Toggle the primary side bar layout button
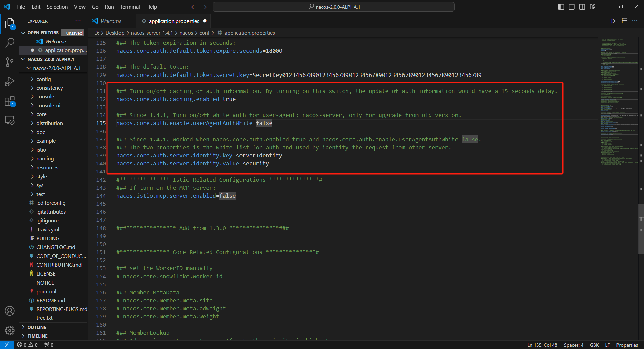Viewport: 644px width, 349px height. click(x=561, y=7)
